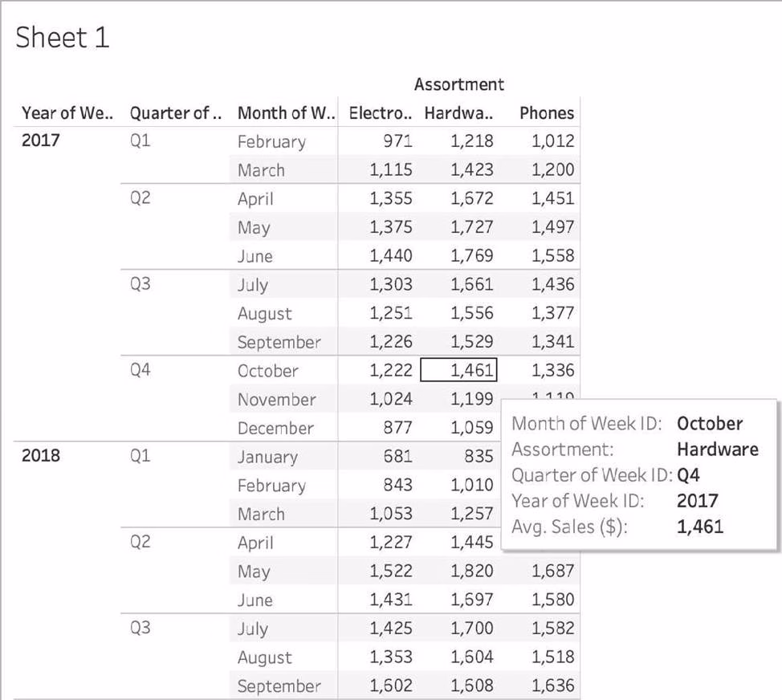Image resolution: width=782 pixels, height=700 pixels.
Task: Select the 2018 year row label
Action: click(40, 456)
